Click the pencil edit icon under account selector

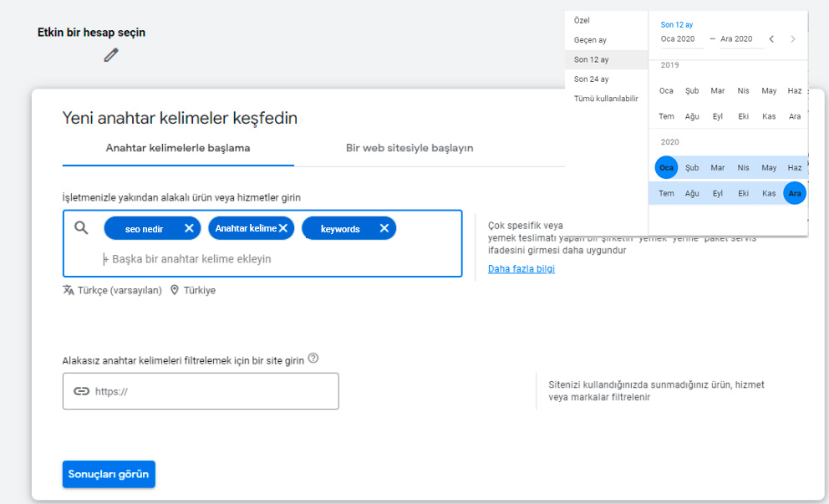(111, 55)
